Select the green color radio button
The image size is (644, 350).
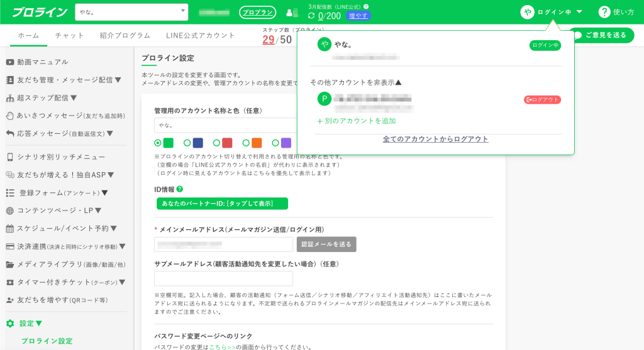pos(158,143)
